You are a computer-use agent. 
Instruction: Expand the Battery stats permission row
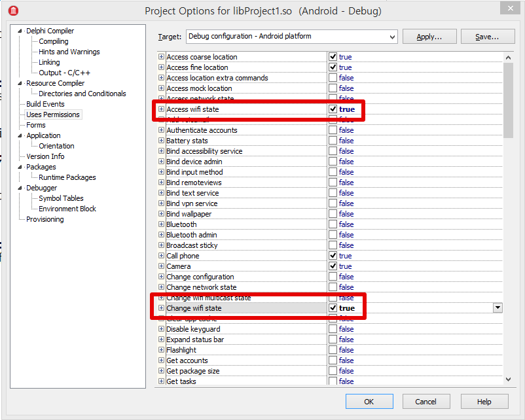click(162, 141)
